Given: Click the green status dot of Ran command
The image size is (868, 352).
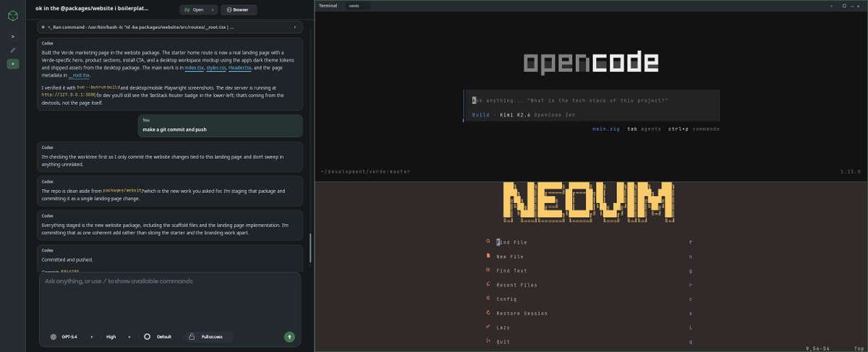Looking at the screenshot, I should 43,27.
